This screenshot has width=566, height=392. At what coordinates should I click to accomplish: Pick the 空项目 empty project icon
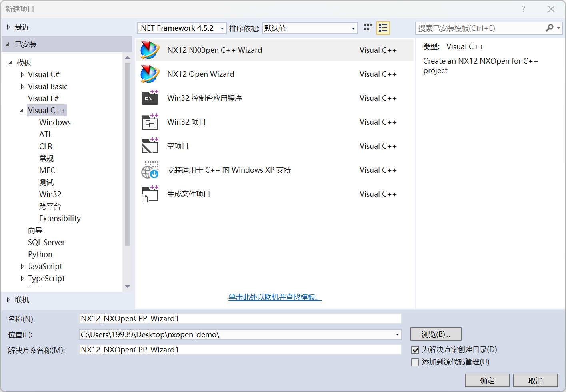point(150,146)
